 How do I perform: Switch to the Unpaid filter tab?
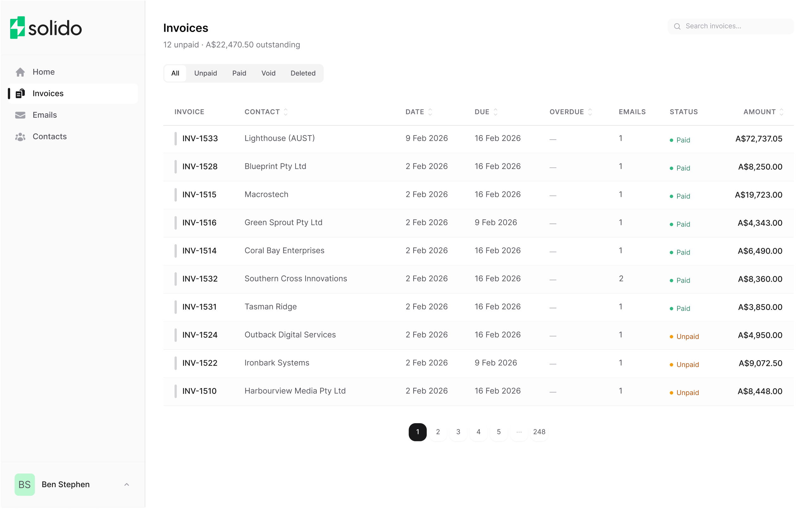coord(206,73)
